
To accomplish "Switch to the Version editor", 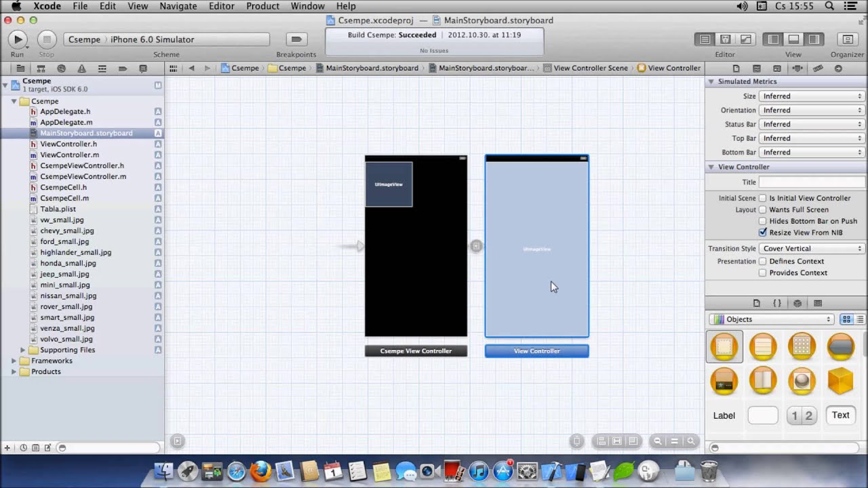I will coord(745,39).
